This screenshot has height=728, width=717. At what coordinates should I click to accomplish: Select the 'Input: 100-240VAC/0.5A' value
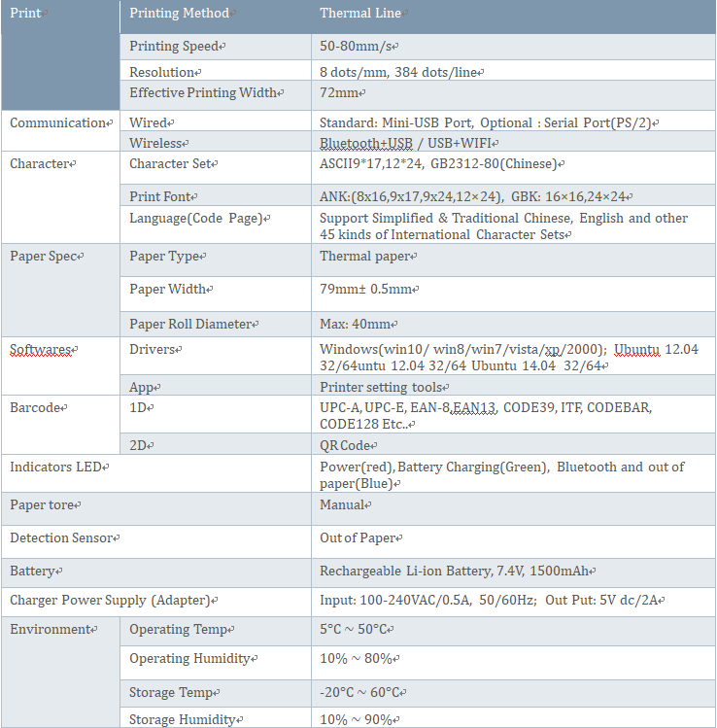point(489,601)
